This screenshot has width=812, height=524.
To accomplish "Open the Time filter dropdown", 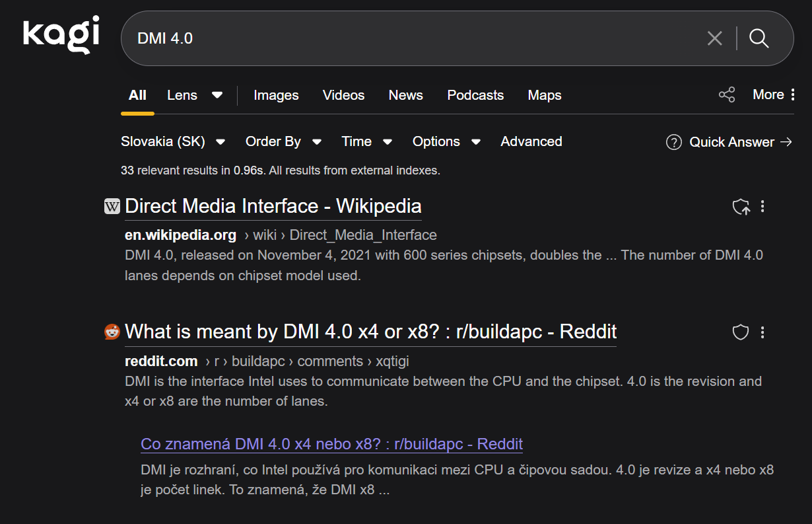I will click(366, 141).
